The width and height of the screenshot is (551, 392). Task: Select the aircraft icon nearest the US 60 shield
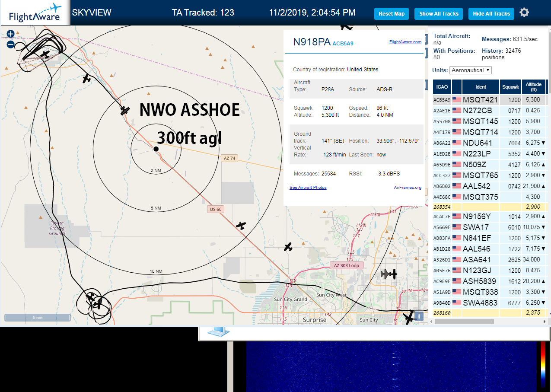(241, 225)
